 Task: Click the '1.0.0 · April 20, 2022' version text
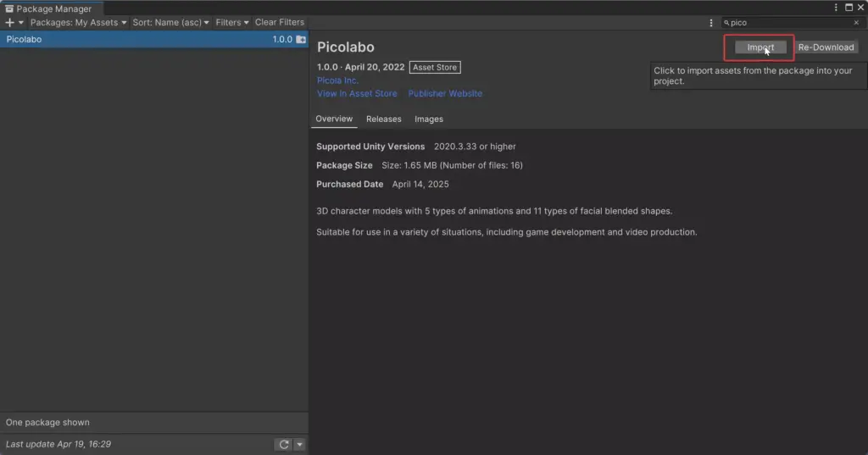pos(360,68)
